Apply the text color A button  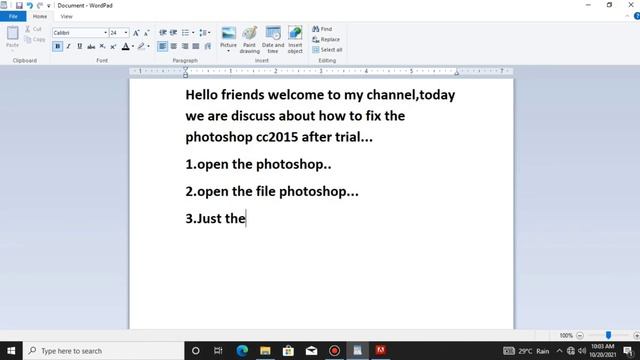[x=126, y=47]
